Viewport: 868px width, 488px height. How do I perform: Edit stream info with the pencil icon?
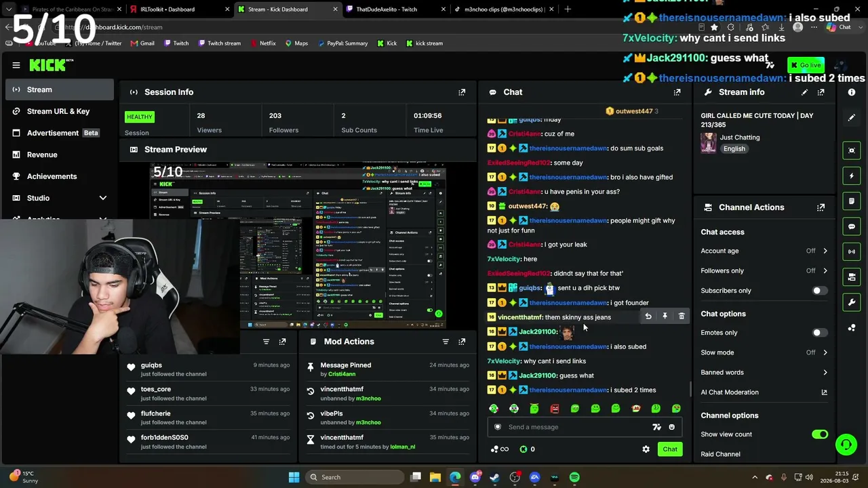click(x=804, y=92)
